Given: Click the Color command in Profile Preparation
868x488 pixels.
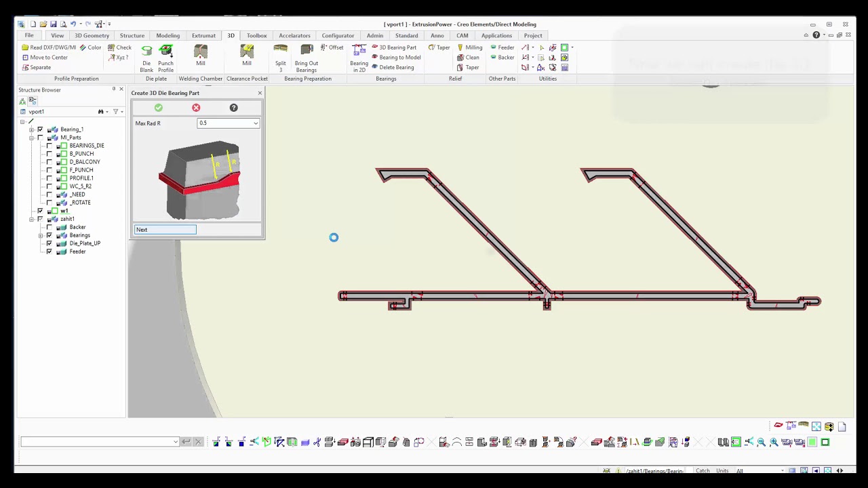Looking at the screenshot, I should click(x=90, y=47).
